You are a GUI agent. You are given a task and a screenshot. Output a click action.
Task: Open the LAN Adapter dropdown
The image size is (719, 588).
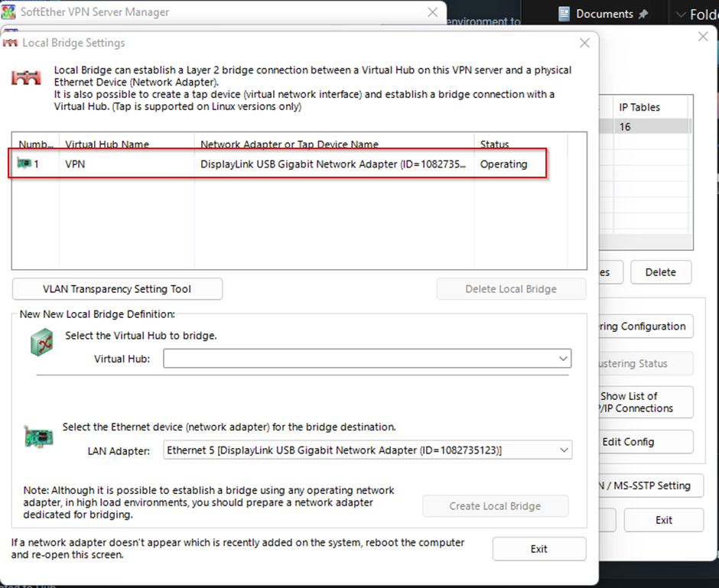tap(564, 450)
